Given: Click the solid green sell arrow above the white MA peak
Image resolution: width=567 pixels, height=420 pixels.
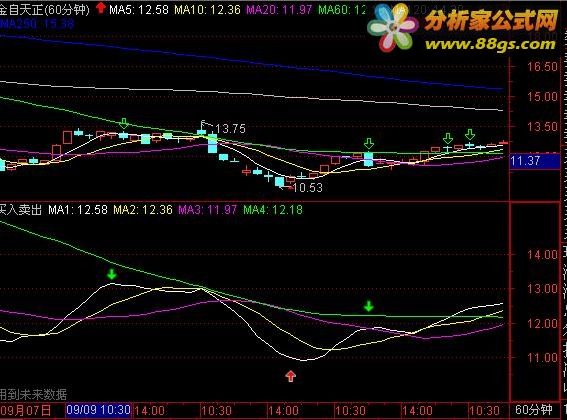Looking at the screenshot, I should [x=112, y=274].
